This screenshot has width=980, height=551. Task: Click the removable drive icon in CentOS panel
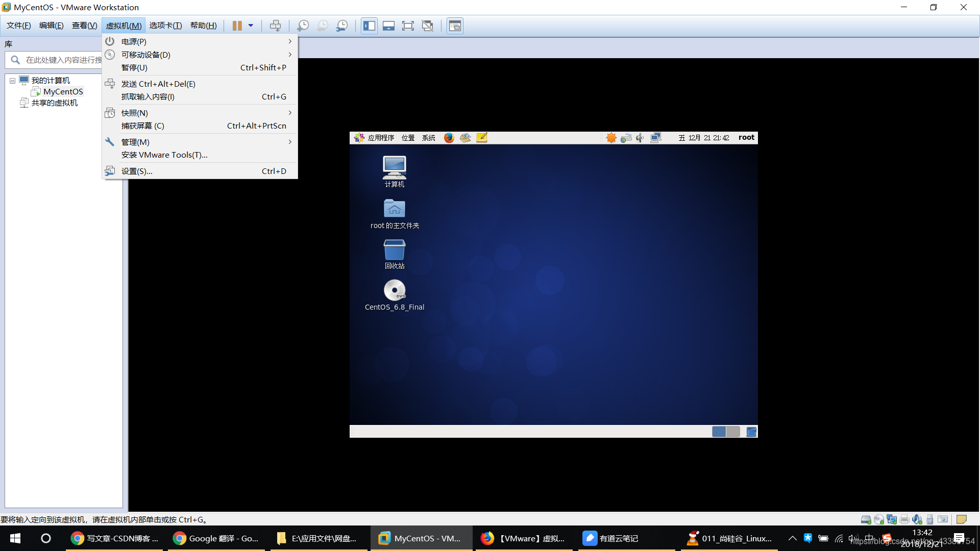[x=626, y=138]
